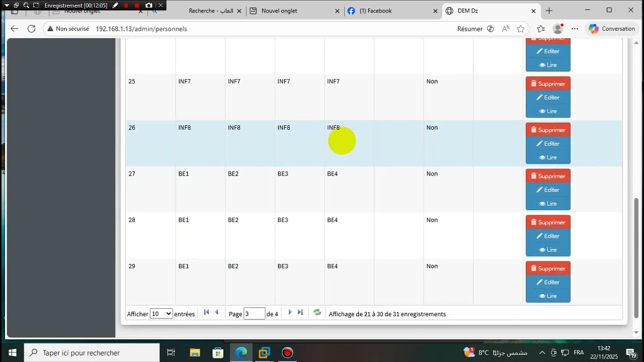Close the Facebook tab
The image size is (644, 362).
click(x=435, y=11)
